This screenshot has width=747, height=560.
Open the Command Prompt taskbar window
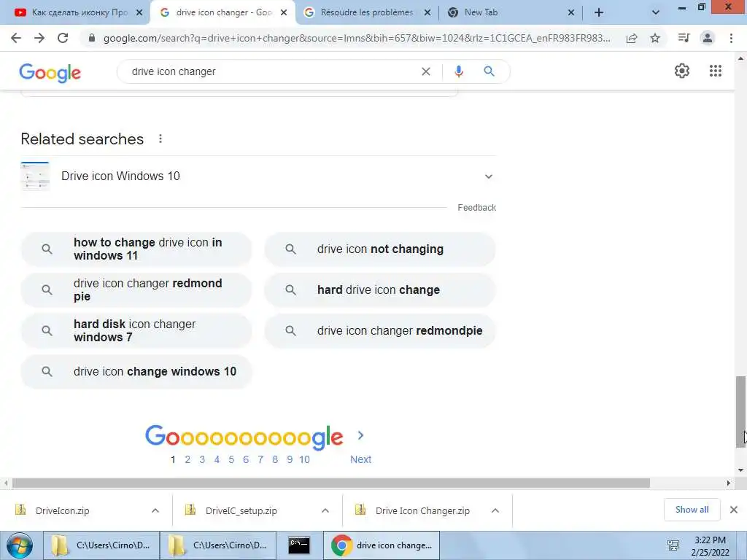(299, 545)
